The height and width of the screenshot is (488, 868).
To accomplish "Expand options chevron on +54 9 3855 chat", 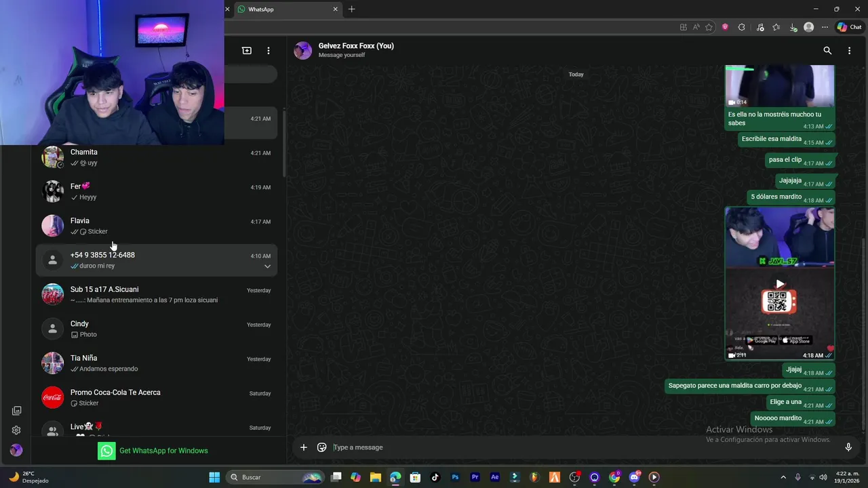I will click(x=267, y=266).
